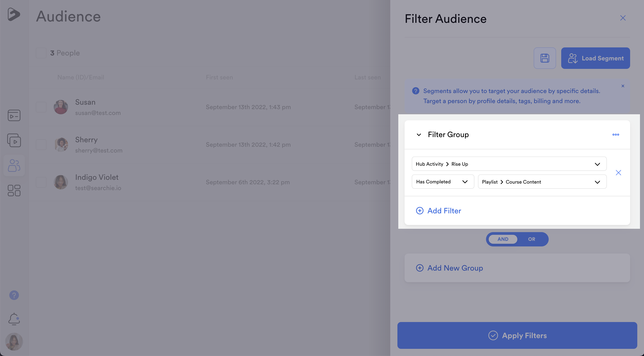Screen dimensions: 644x356
Task: Check the select-all 3 People checkbox
Action: (x=41, y=53)
